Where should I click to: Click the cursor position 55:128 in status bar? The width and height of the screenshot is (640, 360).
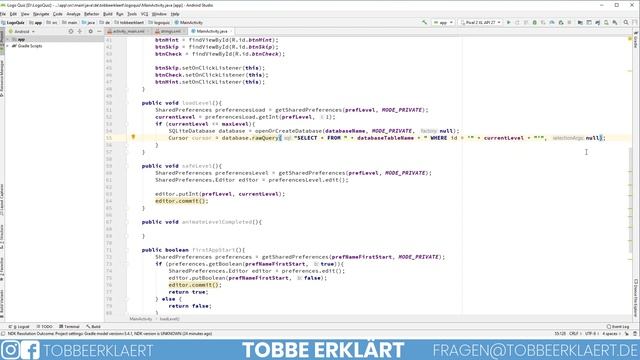(x=560, y=334)
